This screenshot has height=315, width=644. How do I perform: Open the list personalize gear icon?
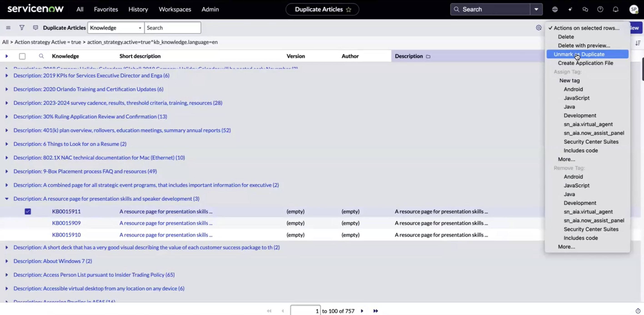539,28
